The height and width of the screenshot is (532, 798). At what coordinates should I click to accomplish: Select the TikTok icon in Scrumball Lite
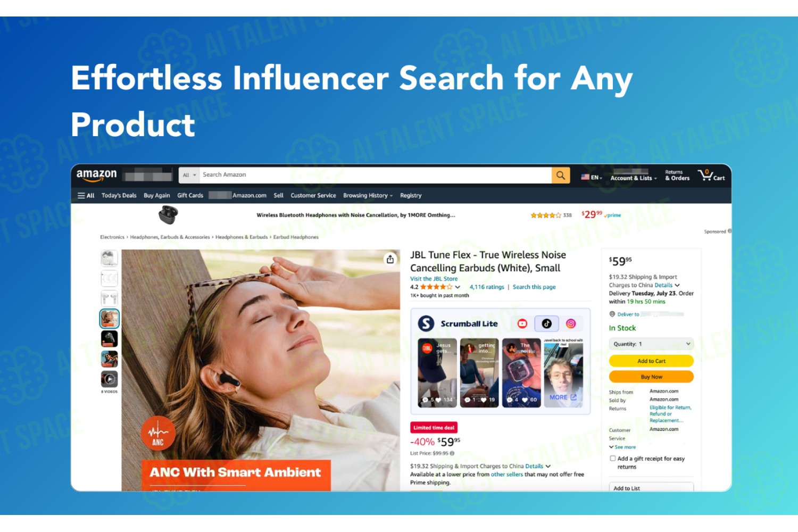pyautogui.click(x=547, y=323)
